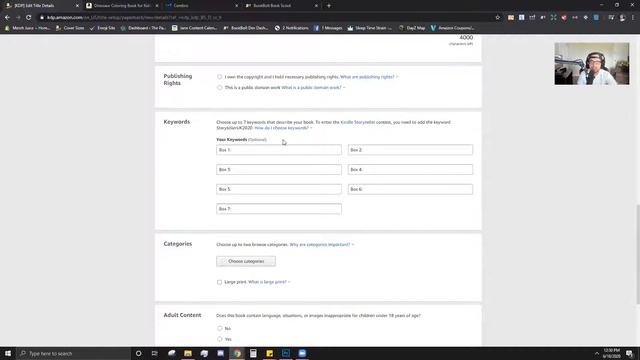
Task: Open Photoshop from the taskbar
Action: [x=286, y=353]
